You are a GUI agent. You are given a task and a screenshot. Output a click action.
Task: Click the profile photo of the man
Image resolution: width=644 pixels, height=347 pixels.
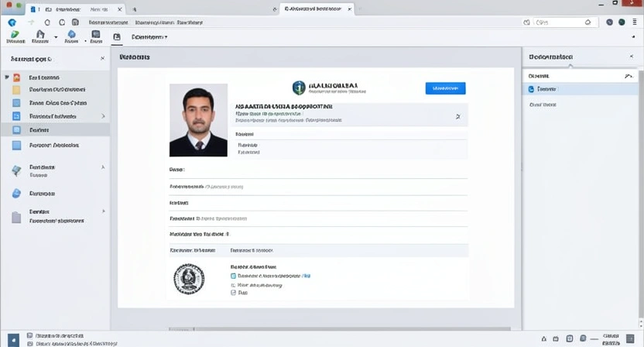point(198,120)
